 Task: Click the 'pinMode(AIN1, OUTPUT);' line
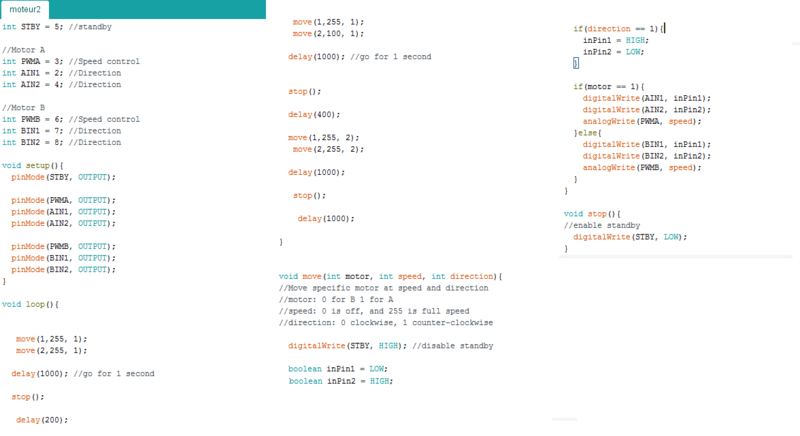tap(63, 212)
